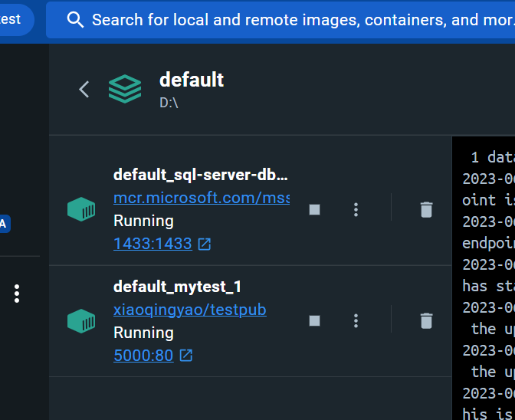
Task: Click the default_mytest_1 container icon
Action: (x=81, y=321)
